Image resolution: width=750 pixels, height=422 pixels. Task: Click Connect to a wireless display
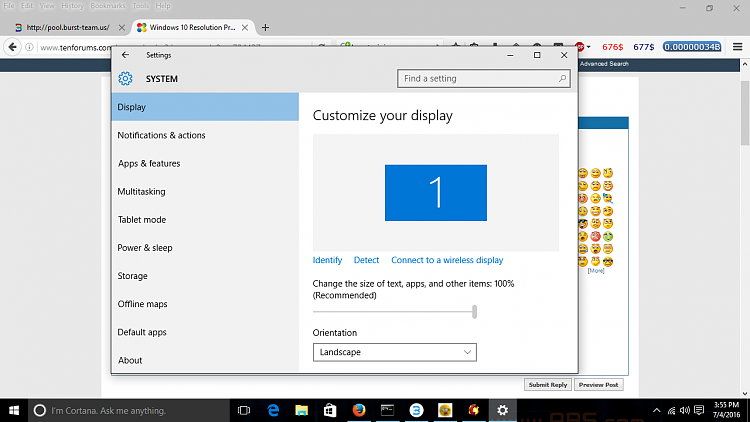click(x=447, y=260)
